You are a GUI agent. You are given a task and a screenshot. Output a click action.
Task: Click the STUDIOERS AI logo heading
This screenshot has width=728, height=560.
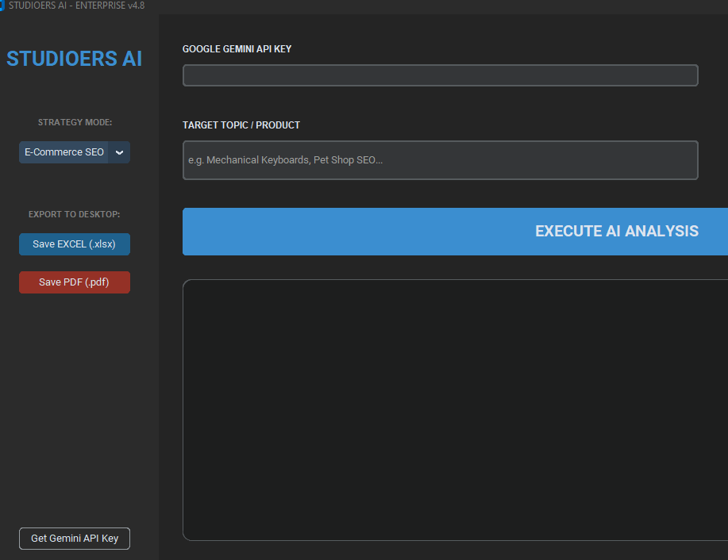[x=75, y=59]
